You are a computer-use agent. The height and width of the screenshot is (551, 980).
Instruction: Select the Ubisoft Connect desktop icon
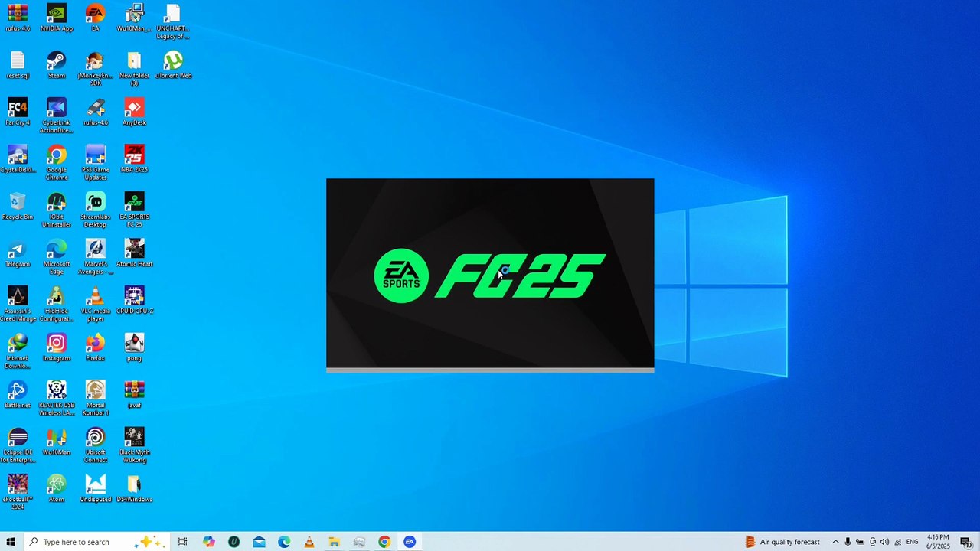pos(95,445)
